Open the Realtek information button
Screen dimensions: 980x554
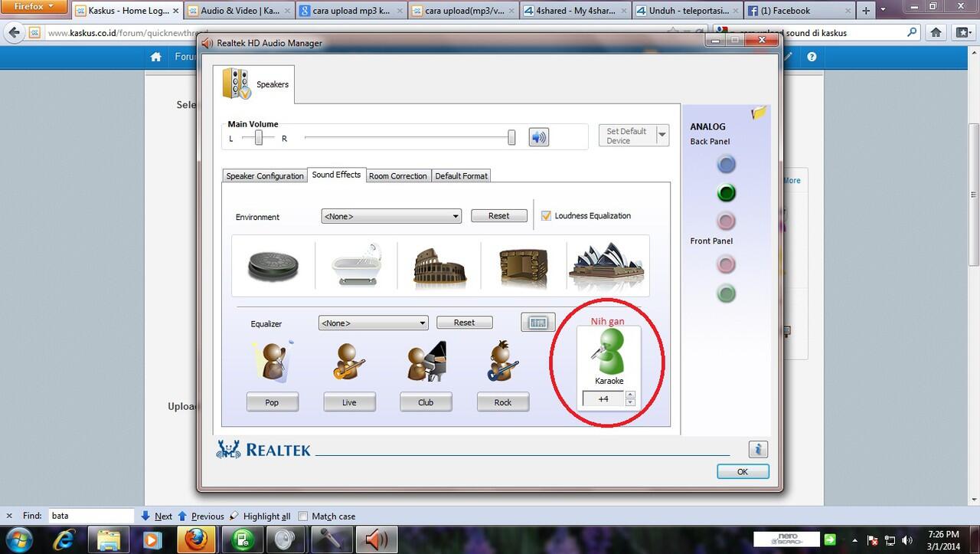pyautogui.click(x=758, y=450)
